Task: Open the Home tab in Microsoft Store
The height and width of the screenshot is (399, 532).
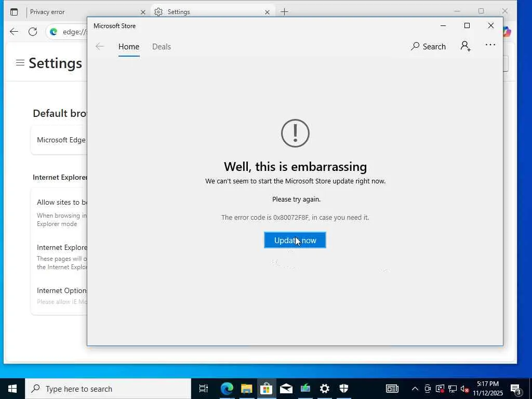Action: (x=129, y=47)
